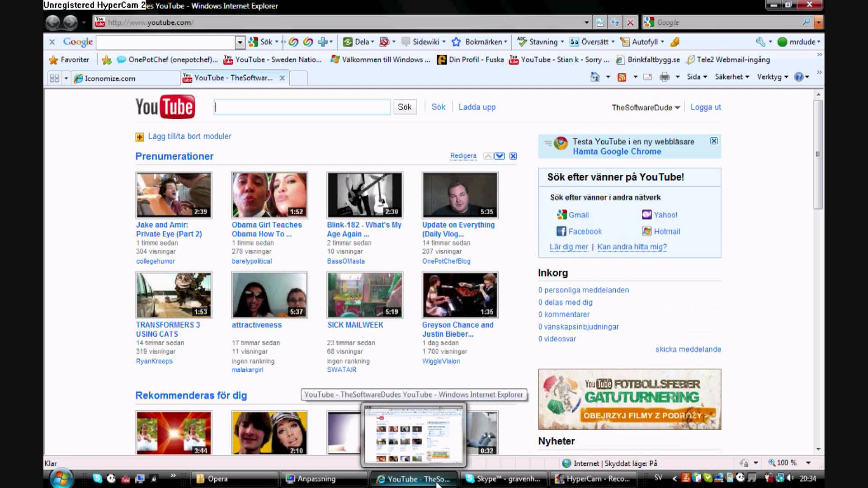The image size is (868, 488).
Task: Switch to the Iconomize.com tab
Action: coord(126,78)
